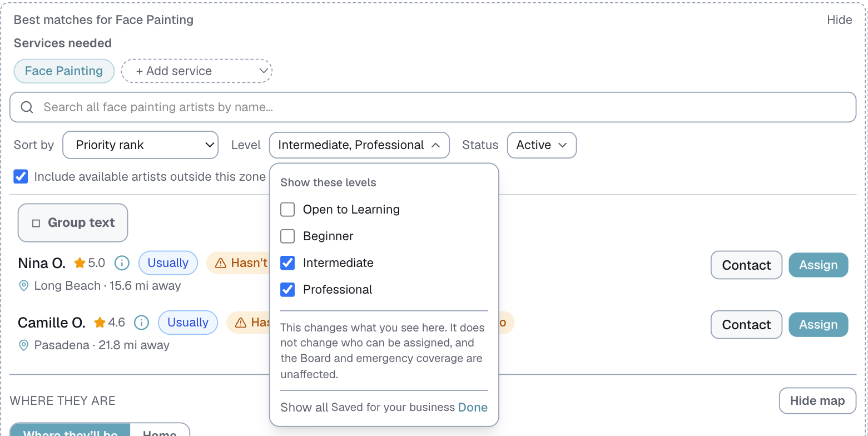Click the square icon in Group text

pyautogui.click(x=36, y=223)
